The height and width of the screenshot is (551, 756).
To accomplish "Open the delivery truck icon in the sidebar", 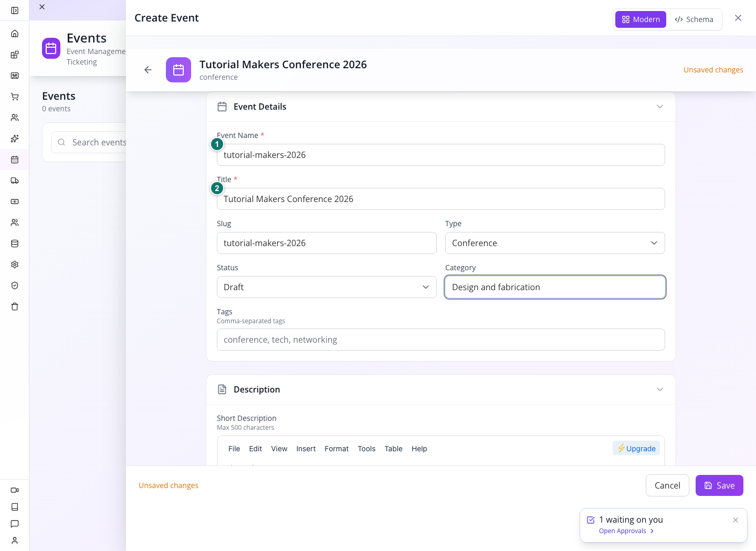I will [15, 181].
